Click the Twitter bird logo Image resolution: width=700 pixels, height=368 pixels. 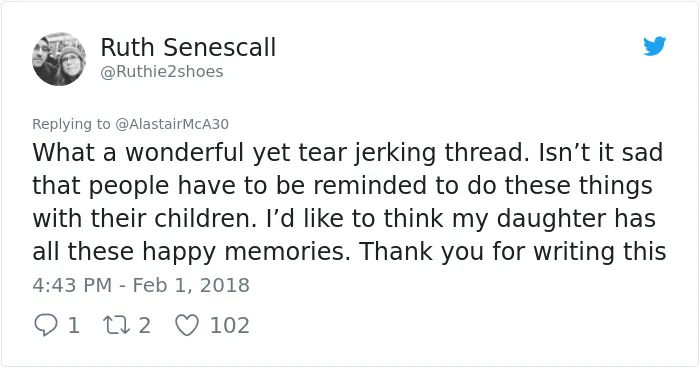coord(655,46)
